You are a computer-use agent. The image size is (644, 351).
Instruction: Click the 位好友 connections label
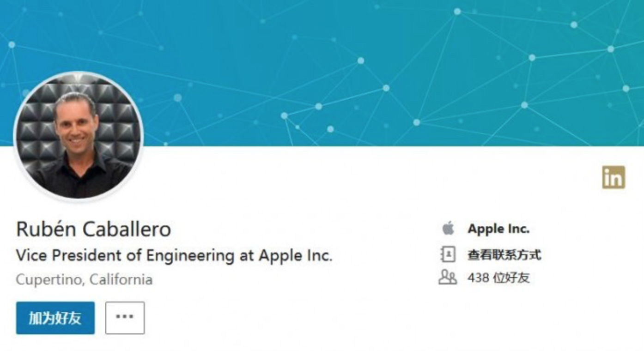click(x=511, y=278)
